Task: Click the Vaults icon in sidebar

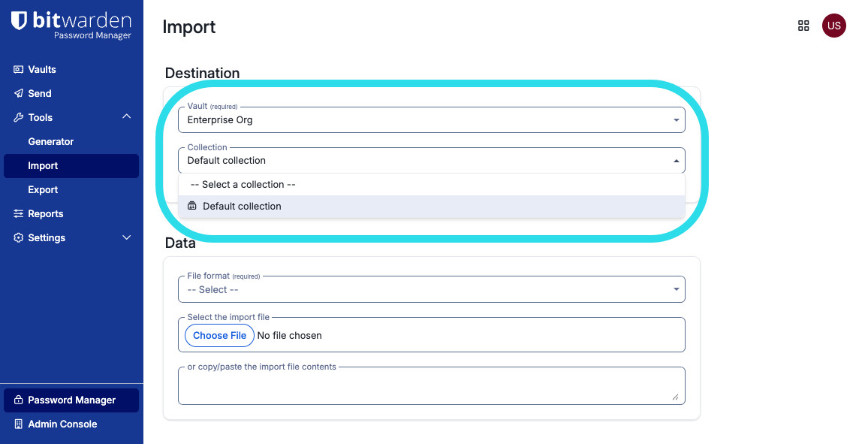Action: pyautogui.click(x=19, y=69)
